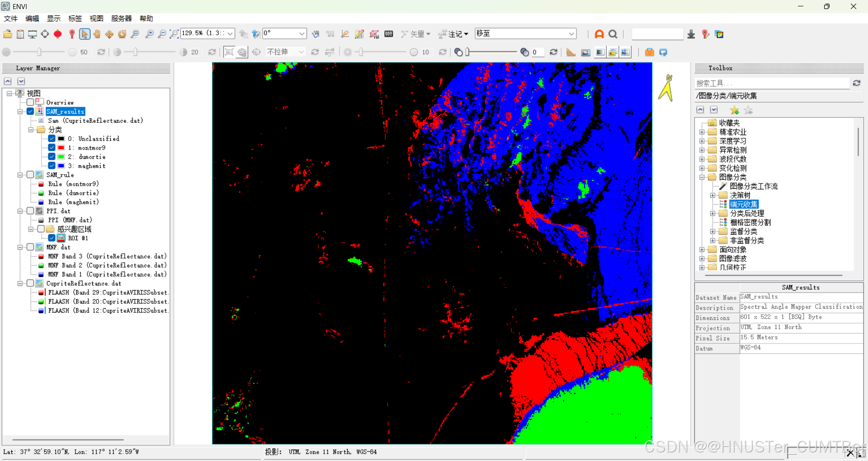Zoom to full extent icon
The width and height of the screenshot is (868, 461).
pyautogui.click(x=174, y=34)
